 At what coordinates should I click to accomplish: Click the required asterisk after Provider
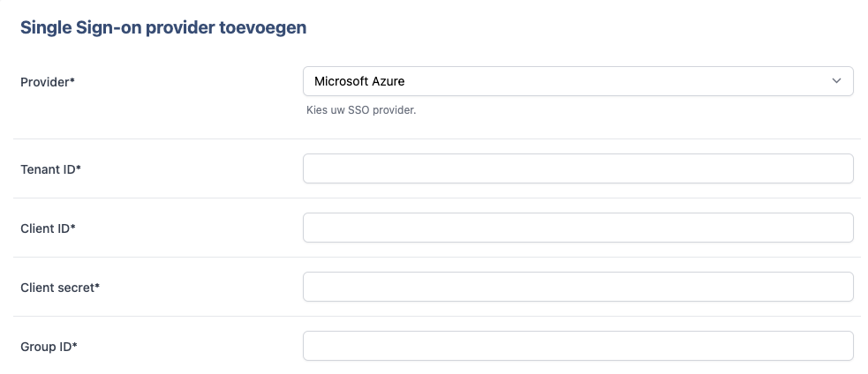click(72, 80)
